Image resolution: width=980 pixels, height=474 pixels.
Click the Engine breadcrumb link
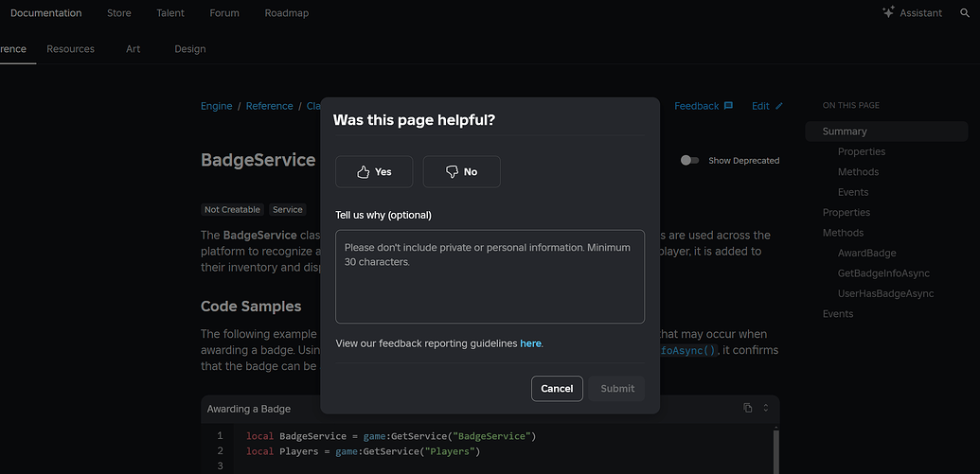click(x=216, y=106)
